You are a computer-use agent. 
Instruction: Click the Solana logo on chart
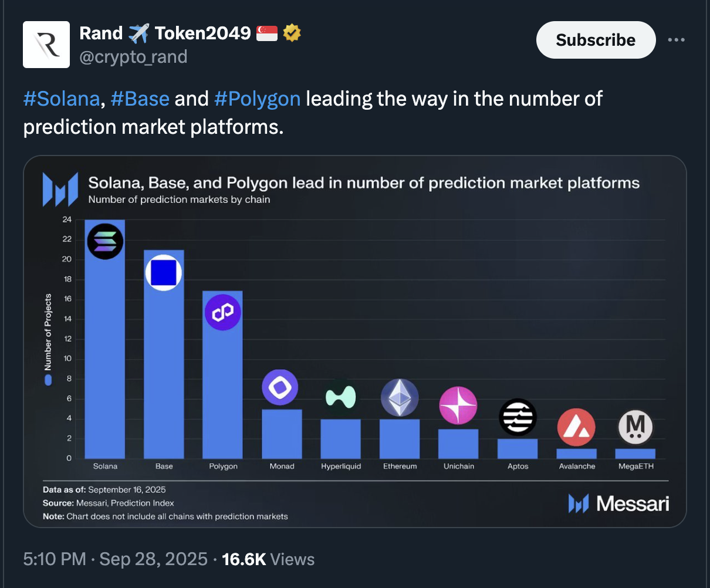pos(105,241)
